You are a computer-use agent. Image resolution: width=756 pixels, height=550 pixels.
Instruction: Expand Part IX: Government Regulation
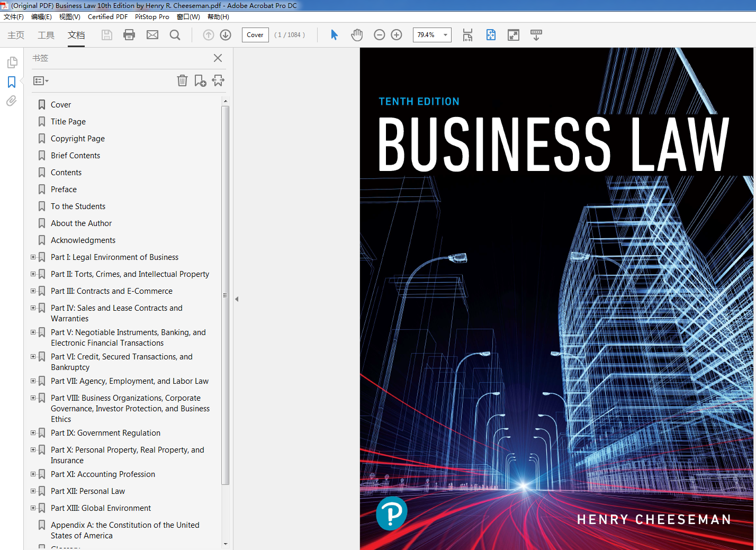pos(33,433)
